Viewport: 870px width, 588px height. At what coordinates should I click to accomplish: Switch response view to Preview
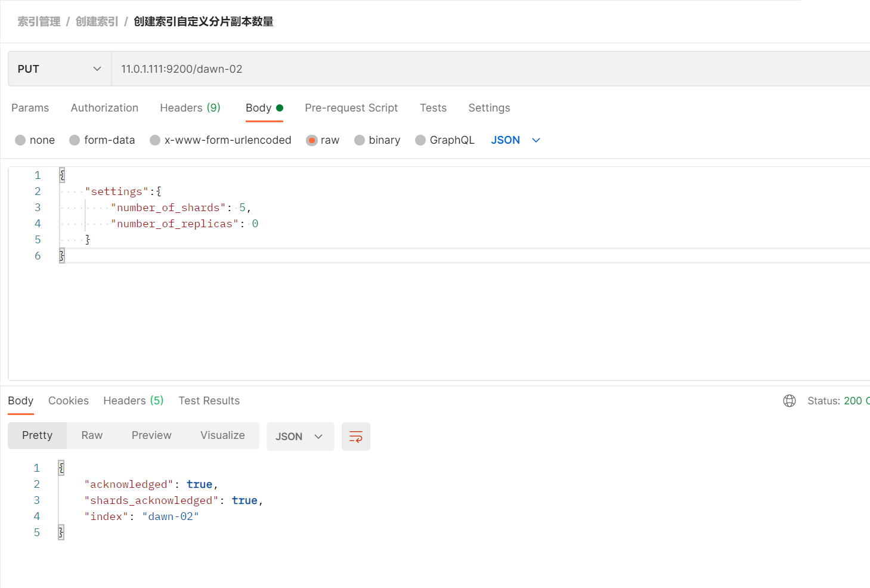[151, 436]
